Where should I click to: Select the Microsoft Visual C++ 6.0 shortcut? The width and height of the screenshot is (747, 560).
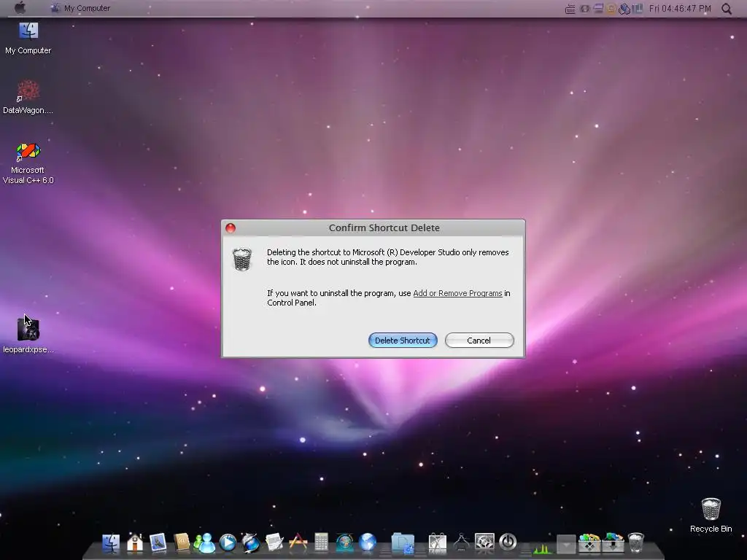(x=28, y=164)
